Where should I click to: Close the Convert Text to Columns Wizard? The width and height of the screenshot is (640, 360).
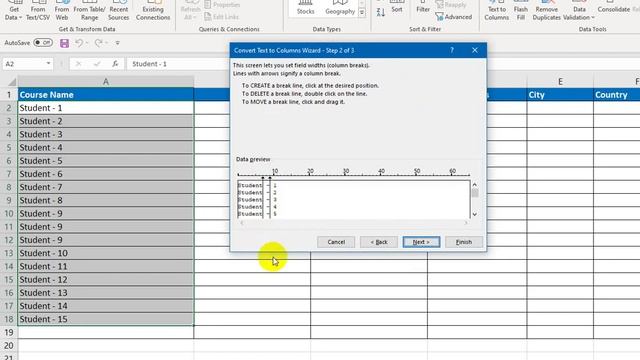475,50
